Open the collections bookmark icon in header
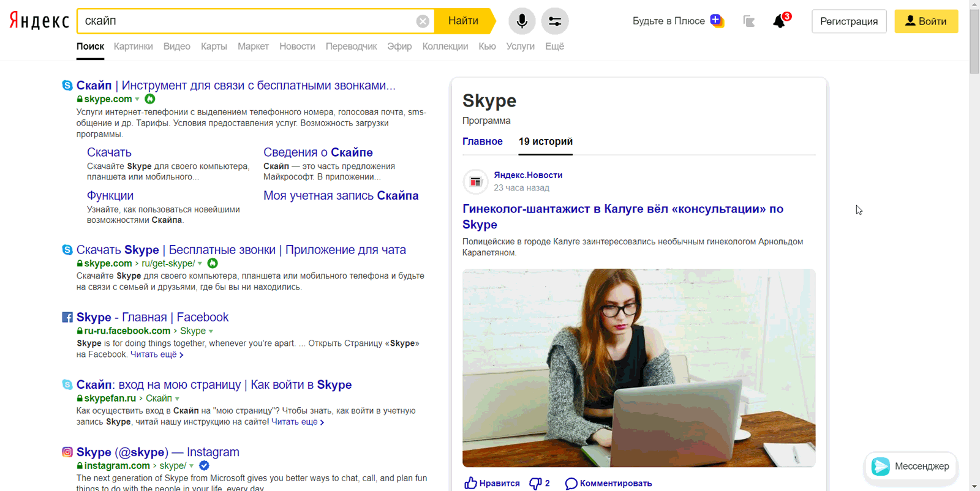The image size is (980, 491). click(748, 21)
